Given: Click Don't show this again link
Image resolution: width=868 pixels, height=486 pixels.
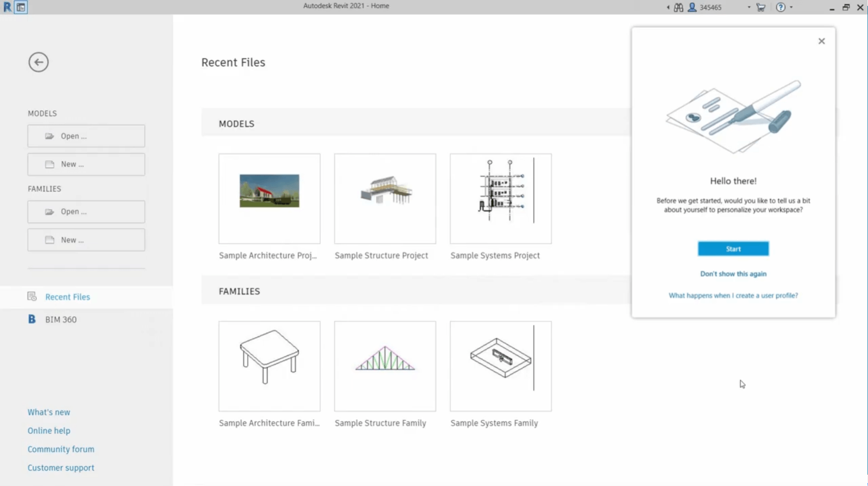Looking at the screenshot, I should point(733,274).
